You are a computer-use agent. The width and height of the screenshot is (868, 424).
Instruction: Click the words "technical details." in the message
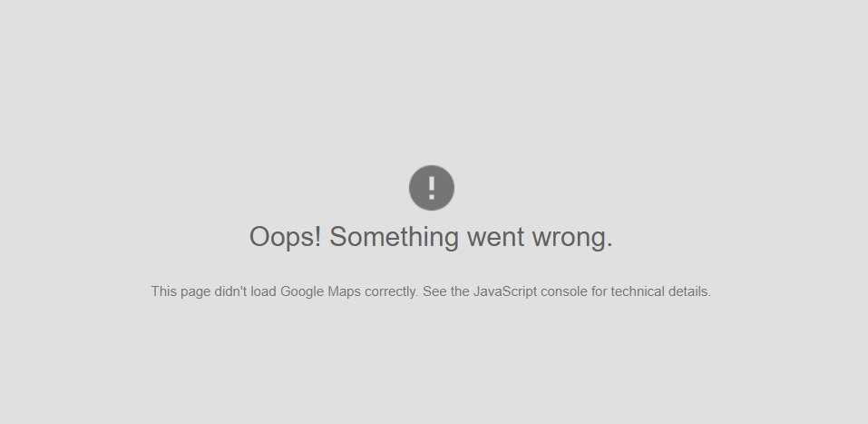661,291
